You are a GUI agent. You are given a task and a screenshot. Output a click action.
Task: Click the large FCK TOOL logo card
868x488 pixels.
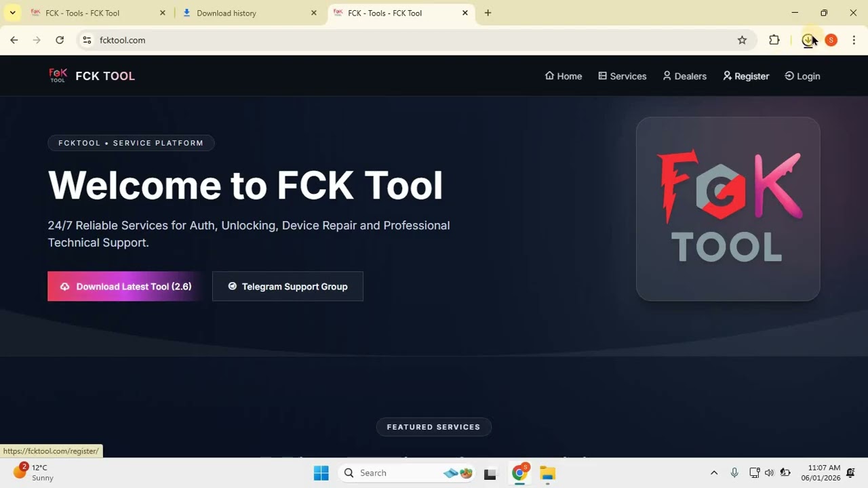pos(728,209)
